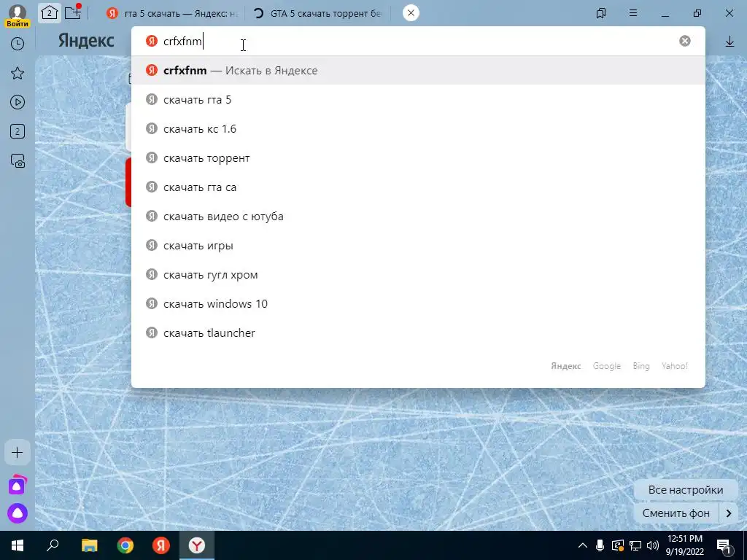Choose suggestion 'скачать гта 5'

click(418, 99)
